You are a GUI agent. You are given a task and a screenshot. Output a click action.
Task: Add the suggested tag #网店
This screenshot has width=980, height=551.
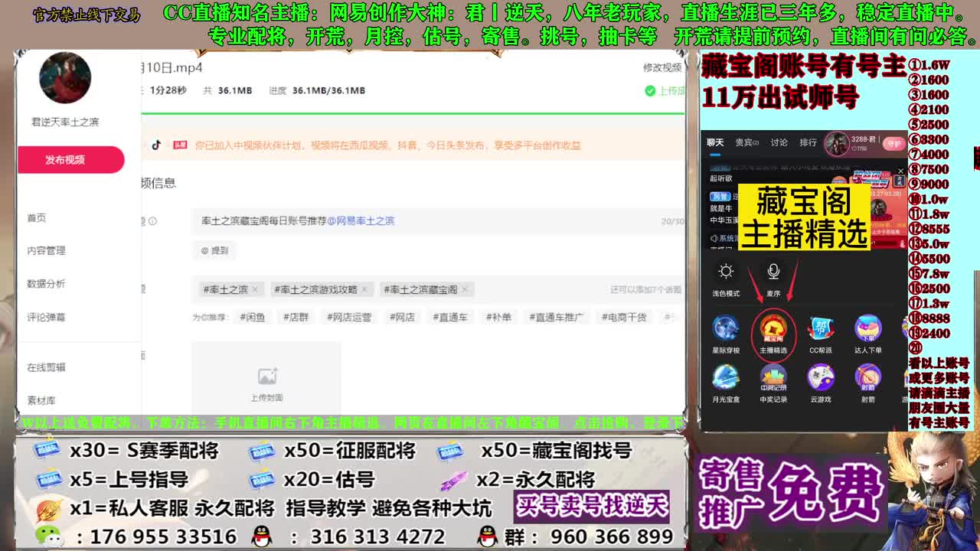401,317
